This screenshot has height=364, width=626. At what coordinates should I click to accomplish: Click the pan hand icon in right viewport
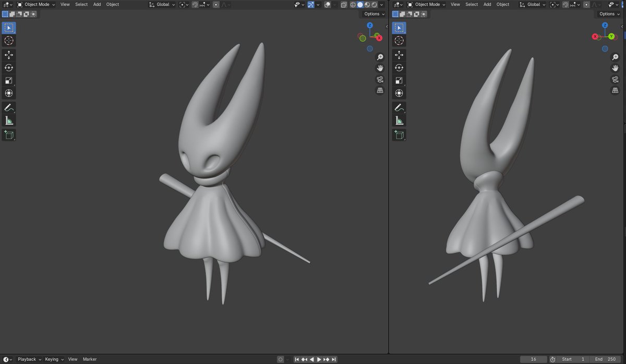coord(615,68)
